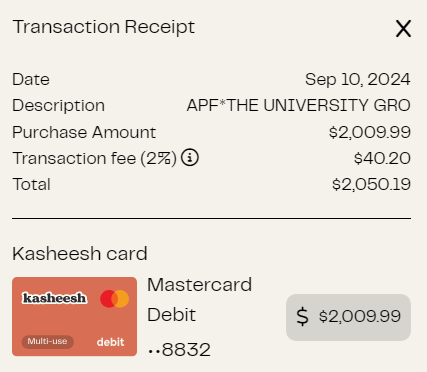Click the Sep 10, 2024 date value

click(358, 80)
